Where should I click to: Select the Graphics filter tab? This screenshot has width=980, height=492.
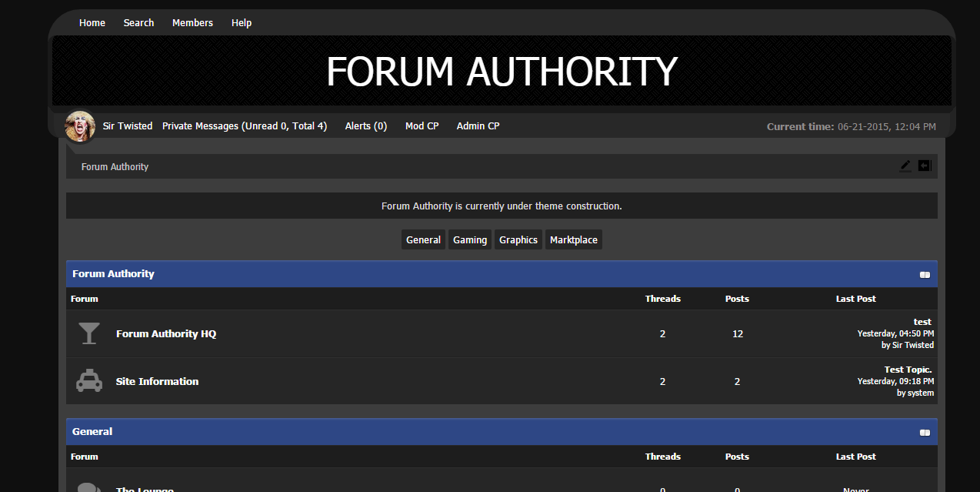(x=518, y=239)
